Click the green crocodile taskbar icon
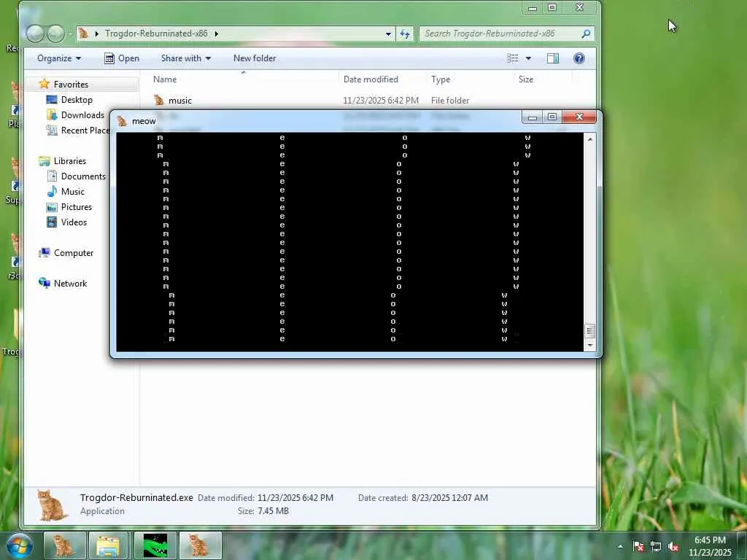The image size is (747, 560). (155, 545)
